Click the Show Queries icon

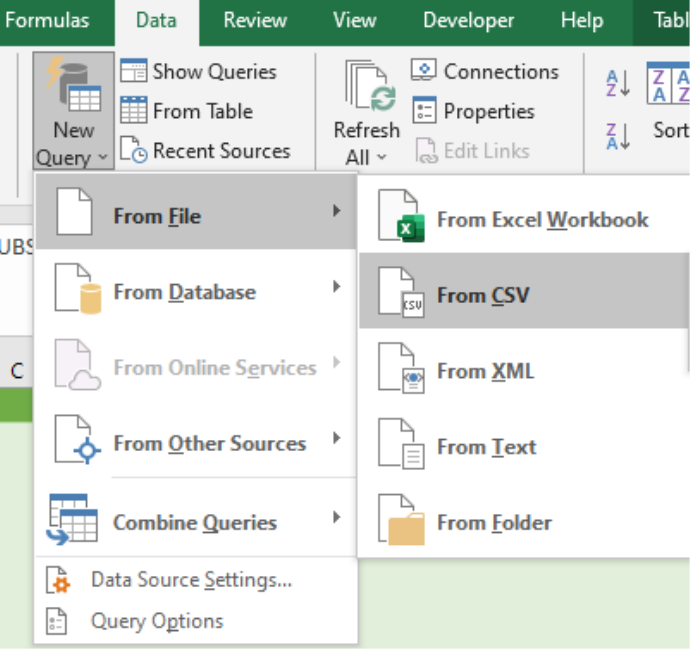133,70
